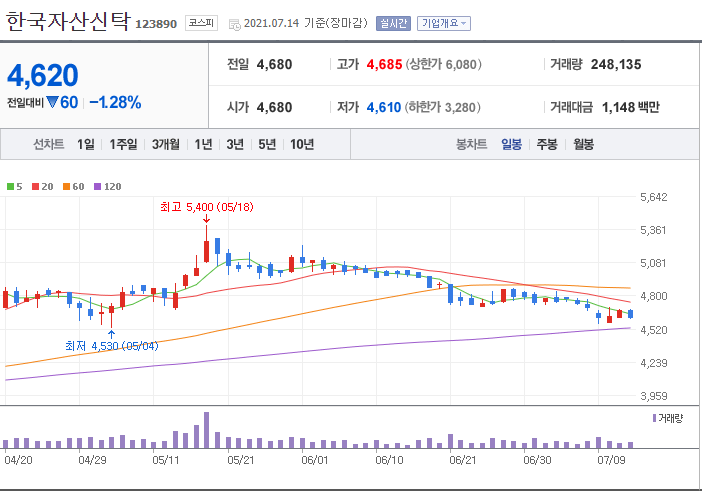Click the 한국자산신탁 stock name title
Image resolution: width=702 pixels, height=491 pixels.
coord(68,21)
